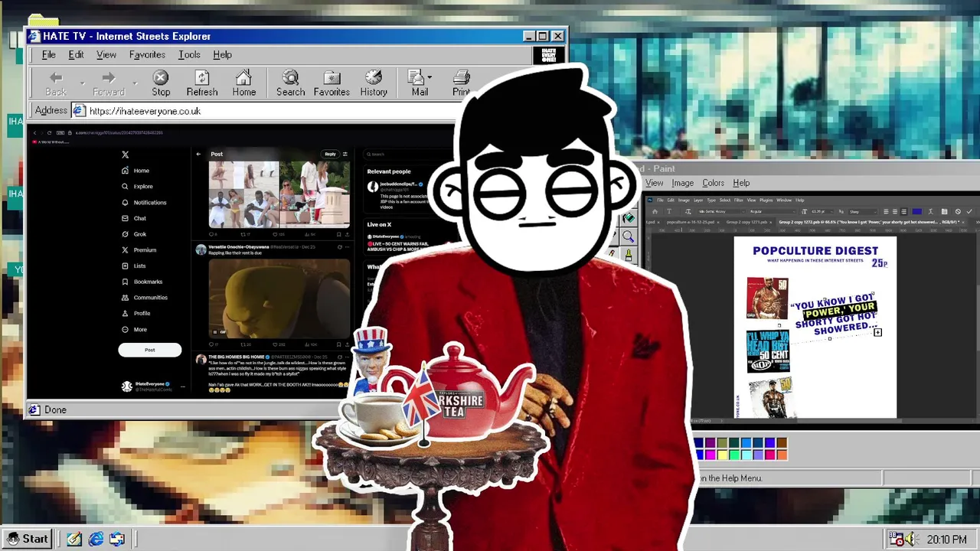Open Premium in the X sidebar
The width and height of the screenshot is (980, 551).
(139, 250)
